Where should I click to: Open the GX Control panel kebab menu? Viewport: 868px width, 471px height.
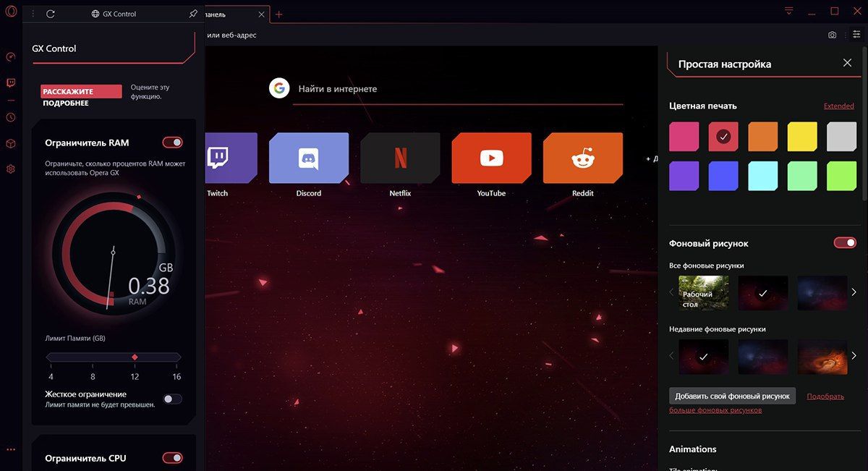(x=33, y=14)
